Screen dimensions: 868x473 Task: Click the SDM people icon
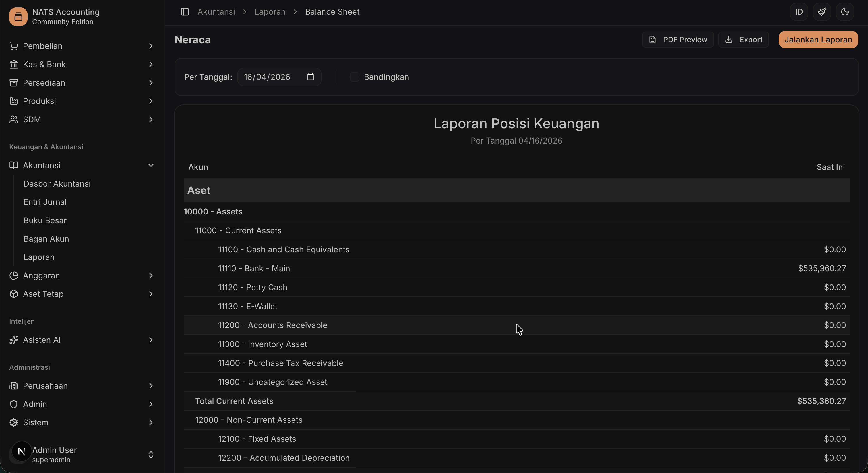click(x=14, y=119)
